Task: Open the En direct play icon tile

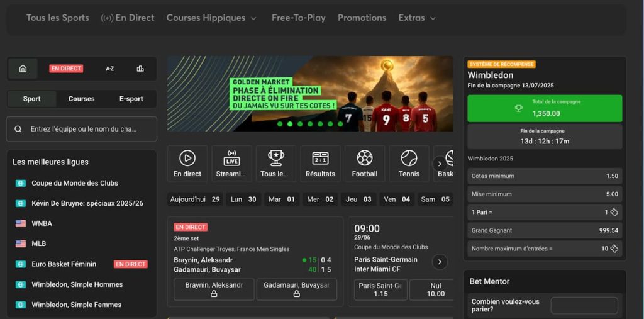Action: click(x=187, y=164)
